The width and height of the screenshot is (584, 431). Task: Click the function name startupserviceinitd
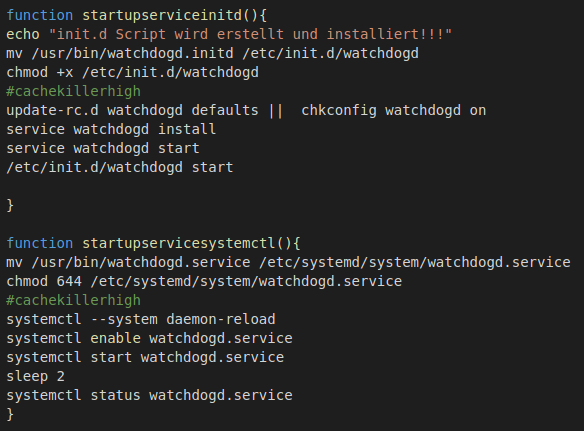pyautogui.click(x=163, y=16)
